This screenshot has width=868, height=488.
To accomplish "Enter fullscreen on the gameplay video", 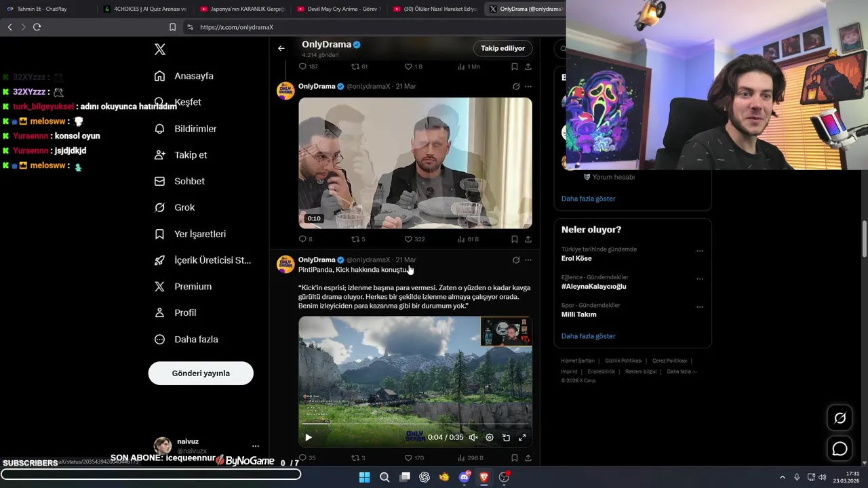I will pos(522,438).
